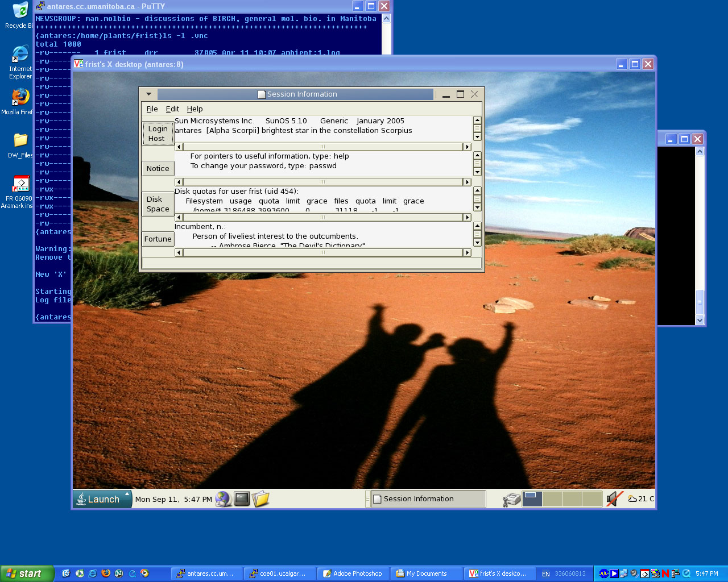This screenshot has width=728, height=582.
Task: Click the printer icon in the X panel
Action: coord(511,500)
